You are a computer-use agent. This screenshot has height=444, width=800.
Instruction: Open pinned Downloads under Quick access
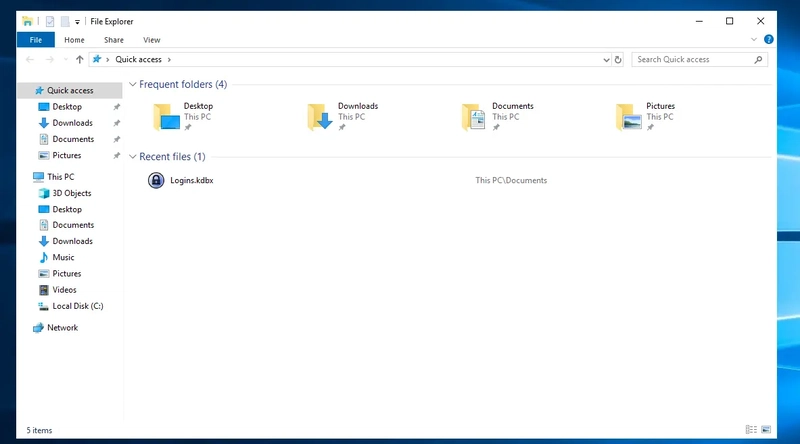72,123
